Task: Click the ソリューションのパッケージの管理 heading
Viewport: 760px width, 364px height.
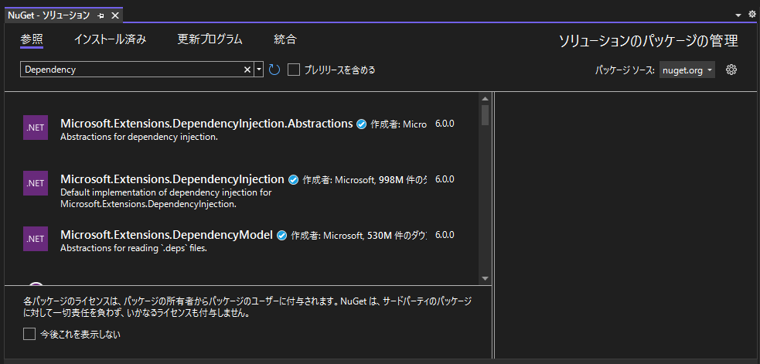Action: 649,41
